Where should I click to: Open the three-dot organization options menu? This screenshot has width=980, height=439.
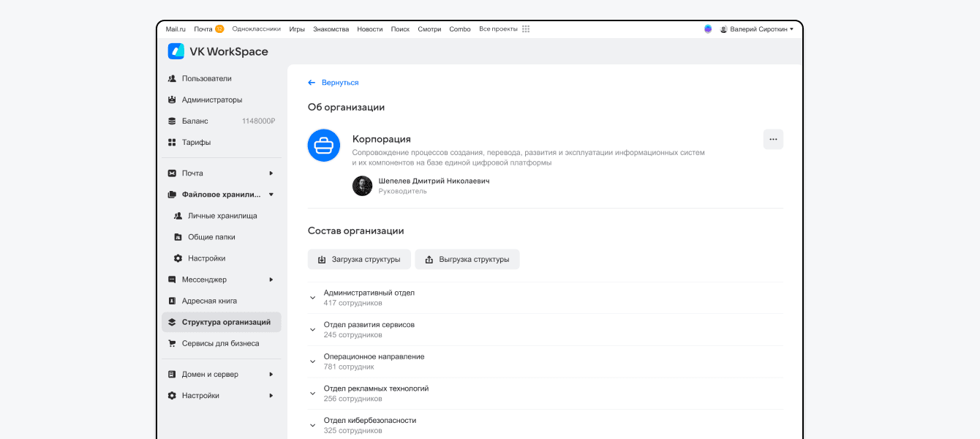[x=773, y=139]
